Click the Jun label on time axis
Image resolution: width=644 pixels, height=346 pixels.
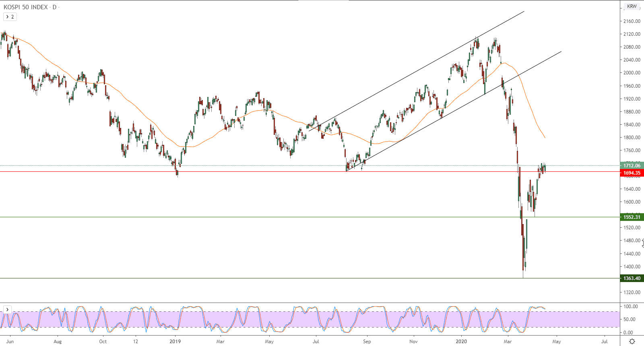coord(10,342)
